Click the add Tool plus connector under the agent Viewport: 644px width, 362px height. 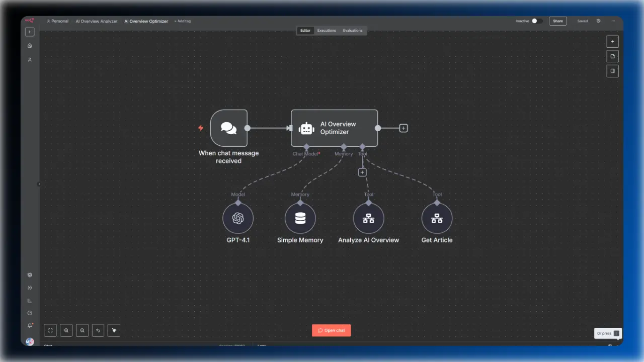[x=362, y=172]
